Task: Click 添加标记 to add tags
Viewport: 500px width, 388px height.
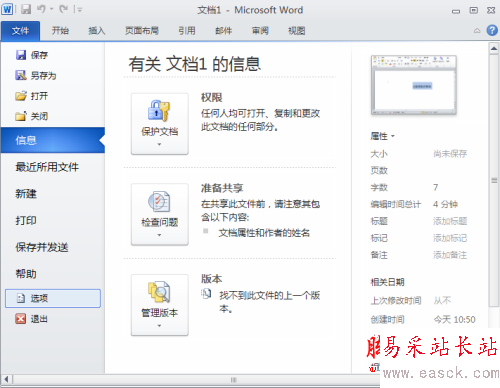Action: [x=450, y=238]
